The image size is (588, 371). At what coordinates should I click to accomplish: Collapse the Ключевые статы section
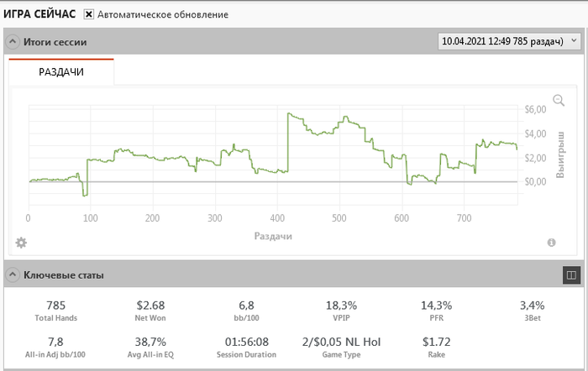[x=13, y=274]
